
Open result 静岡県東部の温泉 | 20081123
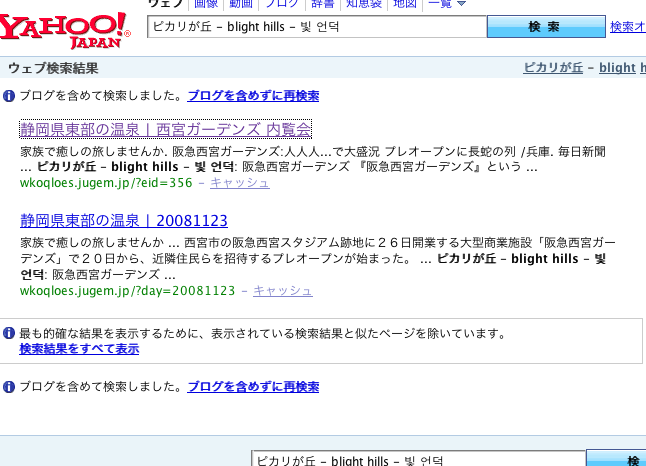point(124,221)
